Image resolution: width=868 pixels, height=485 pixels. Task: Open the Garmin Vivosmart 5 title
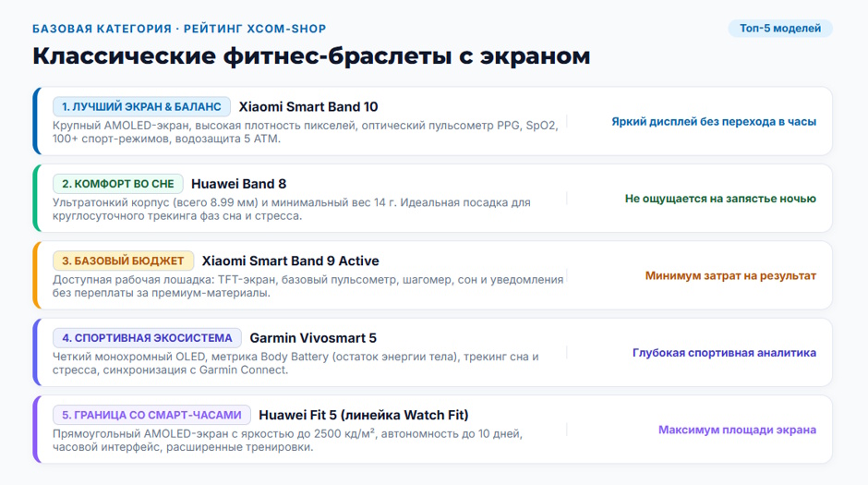pos(313,338)
